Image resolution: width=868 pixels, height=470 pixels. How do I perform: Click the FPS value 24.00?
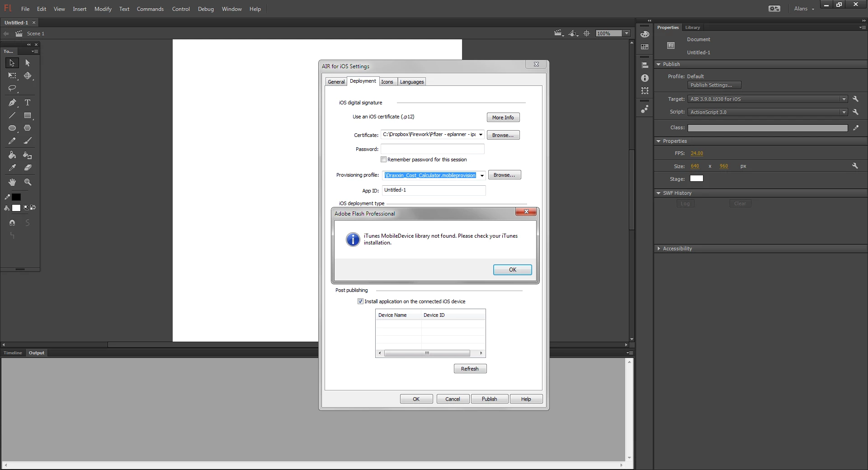click(697, 154)
